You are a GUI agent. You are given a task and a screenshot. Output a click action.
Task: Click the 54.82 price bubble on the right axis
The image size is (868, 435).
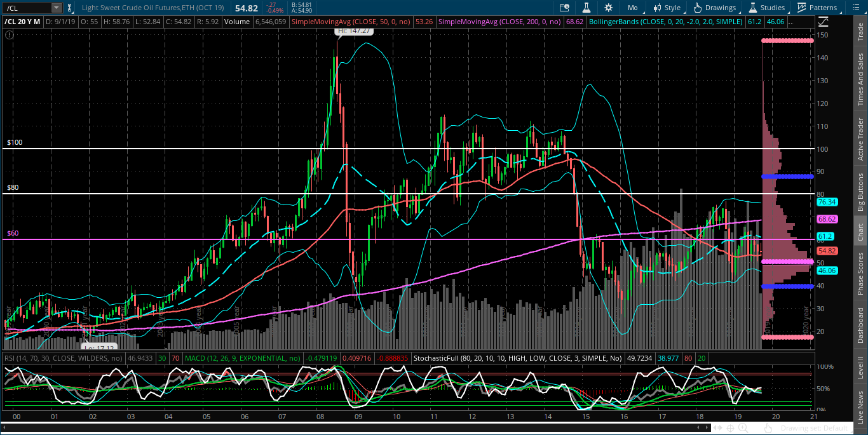[826, 251]
